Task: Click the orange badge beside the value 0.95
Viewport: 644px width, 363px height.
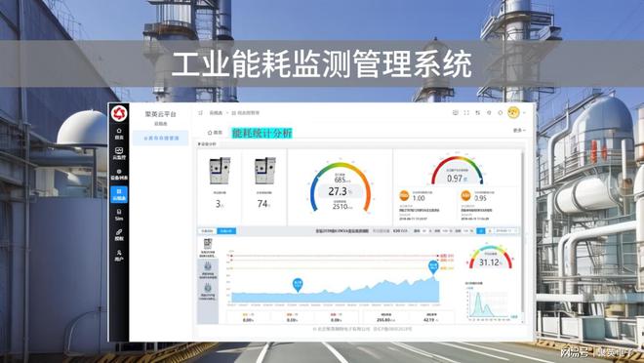Action: (465, 195)
